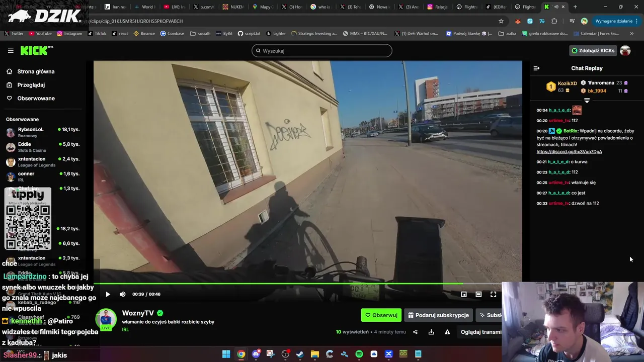
Task: Open user profile avatar menu
Action: (x=625, y=51)
